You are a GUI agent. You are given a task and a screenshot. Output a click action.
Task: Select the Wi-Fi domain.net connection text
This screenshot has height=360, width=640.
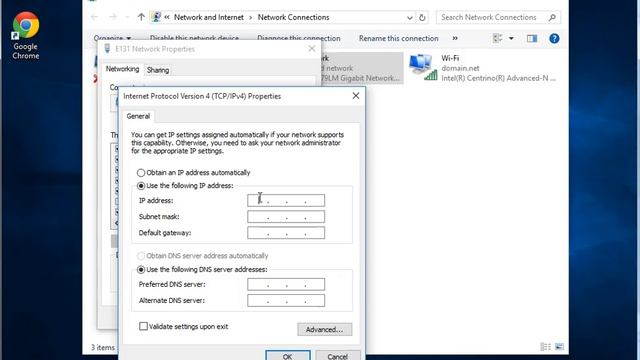(x=460, y=68)
